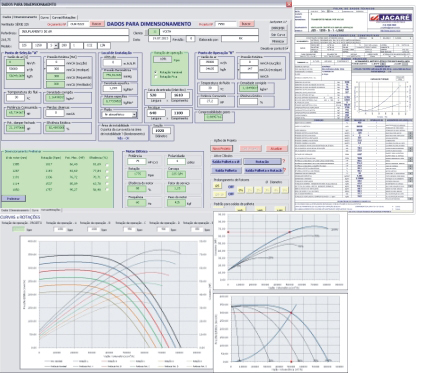Select the lower Curva tab above the curves

click(35, 210)
